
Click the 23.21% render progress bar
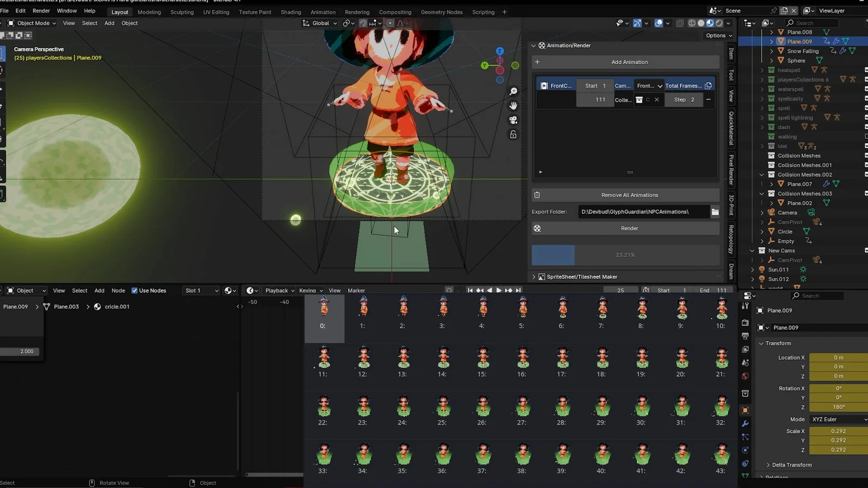(x=626, y=255)
